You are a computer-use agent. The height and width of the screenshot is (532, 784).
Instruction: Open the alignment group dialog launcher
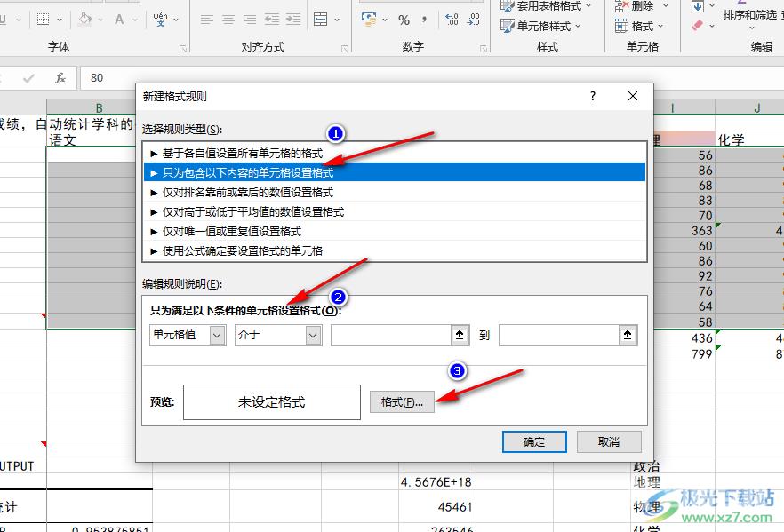345,49
